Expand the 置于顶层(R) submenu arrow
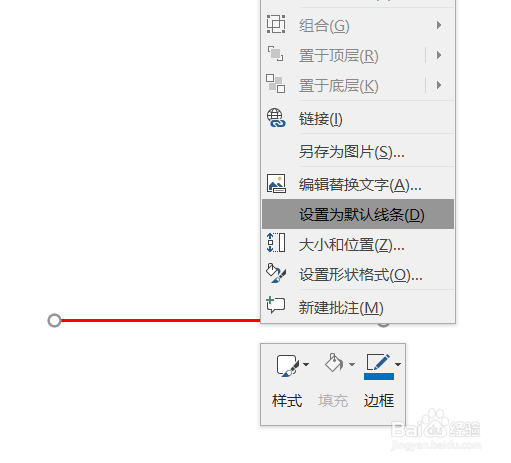 pyautogui.click(x=439, y=55)
